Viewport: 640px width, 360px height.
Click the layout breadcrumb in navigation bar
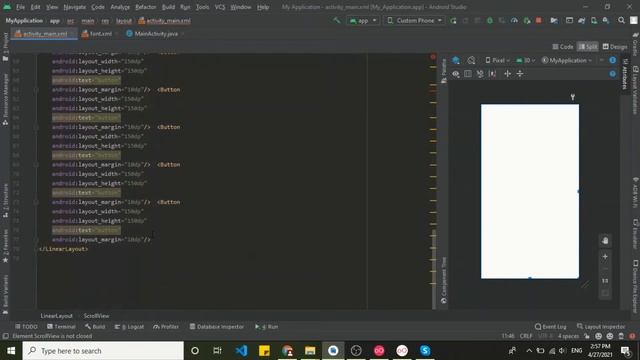coord(124,21)
